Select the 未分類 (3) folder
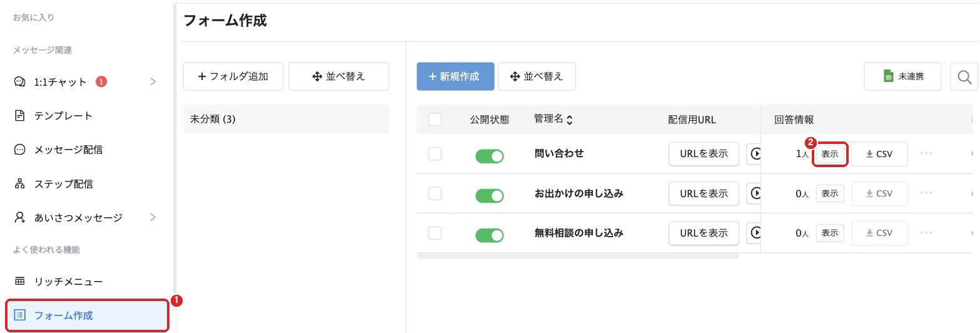Image resolution: width=980 pixels, height=333 pixels. click(x=286, y=119)
